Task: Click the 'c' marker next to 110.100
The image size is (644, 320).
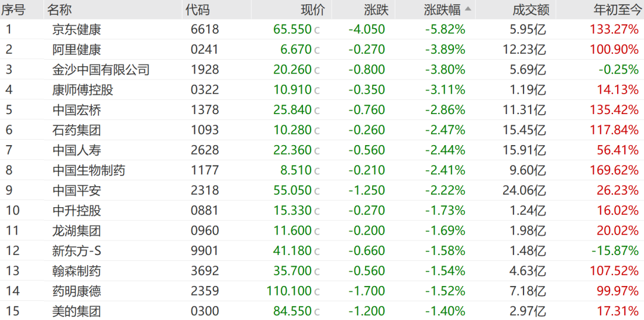Action: 317,292
